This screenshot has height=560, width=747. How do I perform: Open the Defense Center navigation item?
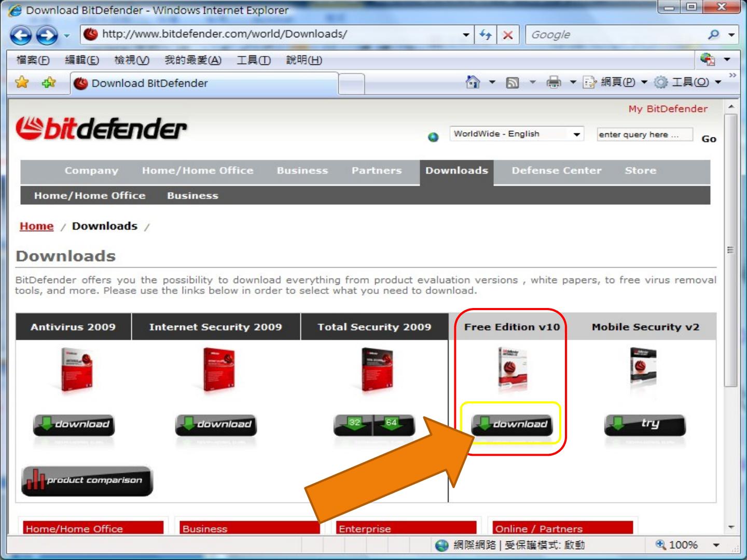coord(557,171)
